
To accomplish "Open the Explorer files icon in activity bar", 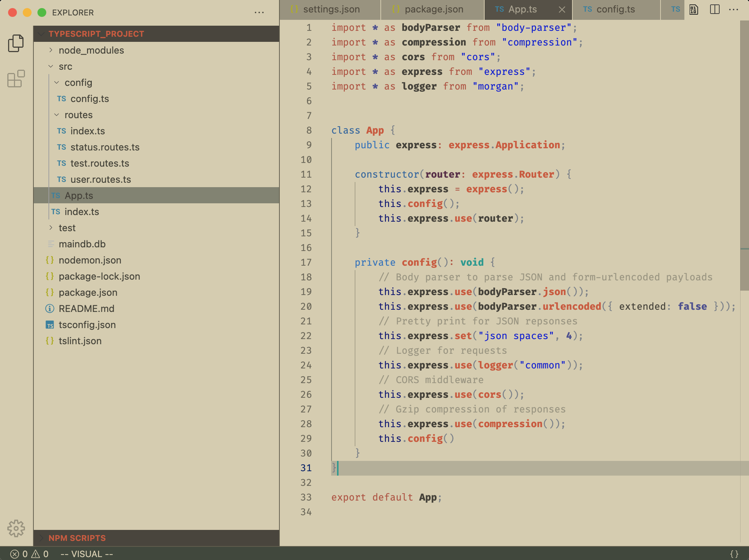I will click(x=16, y=43).
